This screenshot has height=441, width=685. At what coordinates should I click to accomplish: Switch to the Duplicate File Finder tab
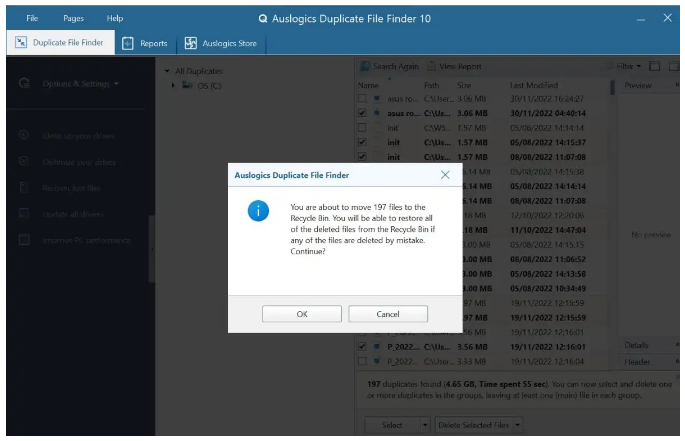click(x=60, y=42)
